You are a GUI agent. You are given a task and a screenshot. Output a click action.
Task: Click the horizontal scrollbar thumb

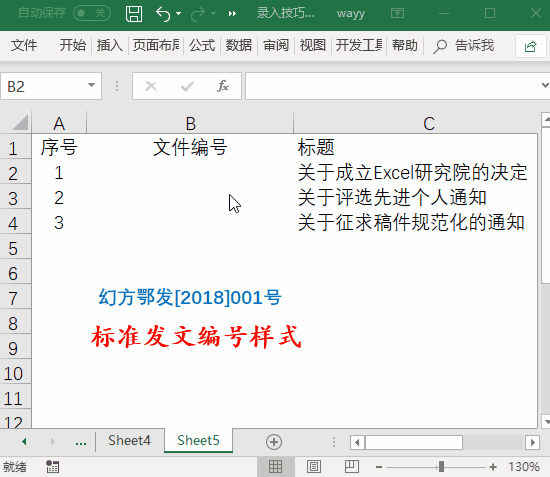(414, 442)
